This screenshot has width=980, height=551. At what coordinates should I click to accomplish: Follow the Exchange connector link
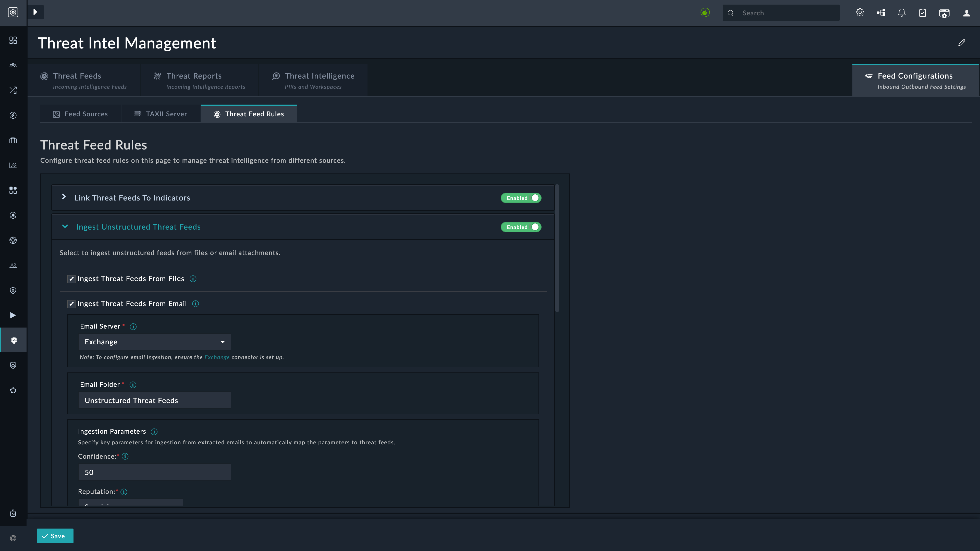(x=217, y=357)
